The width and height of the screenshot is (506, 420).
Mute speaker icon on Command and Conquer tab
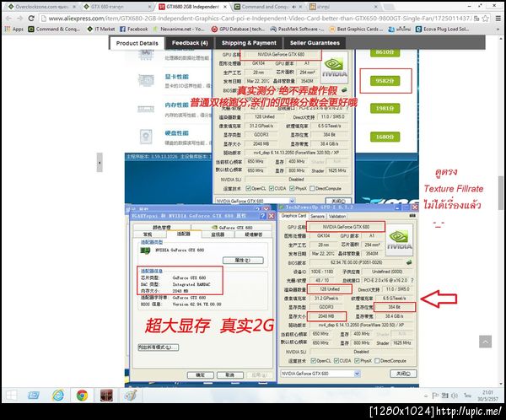tap(293, 7)
